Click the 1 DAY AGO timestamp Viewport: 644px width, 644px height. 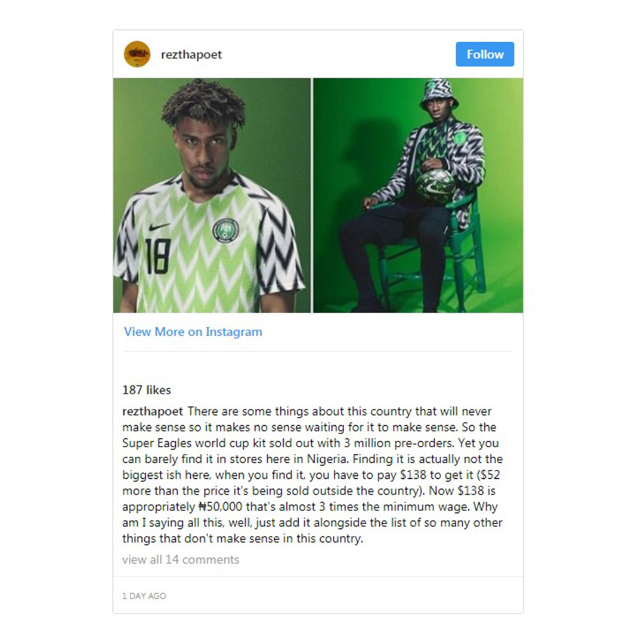point(144,596)
